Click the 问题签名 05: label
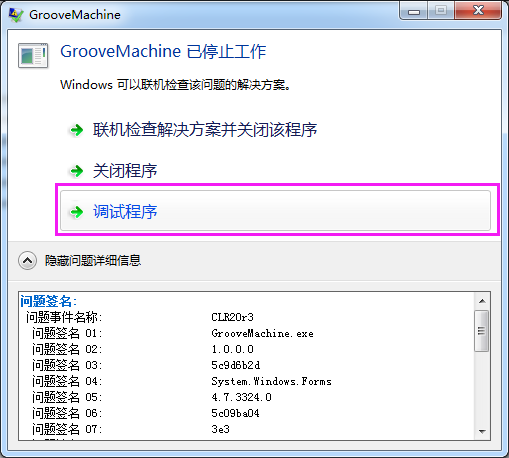Screen dimensions: 509x458 pos(67,397)
